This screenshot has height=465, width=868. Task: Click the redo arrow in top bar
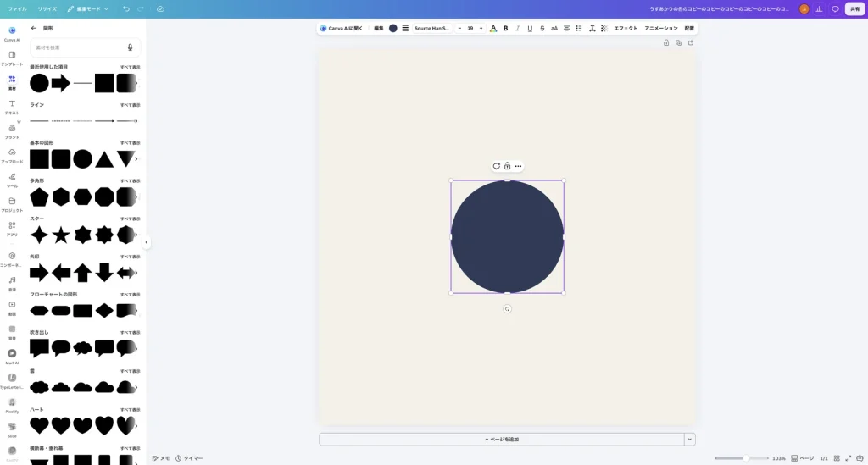pos(141,8)
